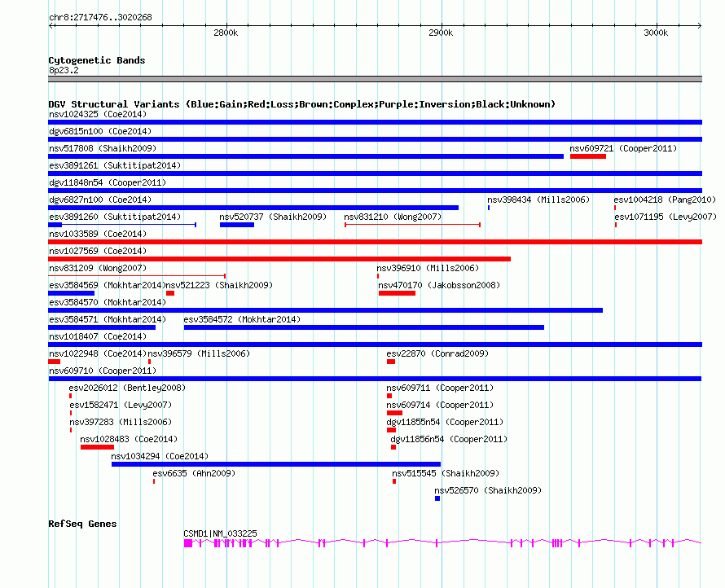Open the nsv397283 (Mills2006) label
The width and height of the screenshot is (725, 588).
(121, 422)
